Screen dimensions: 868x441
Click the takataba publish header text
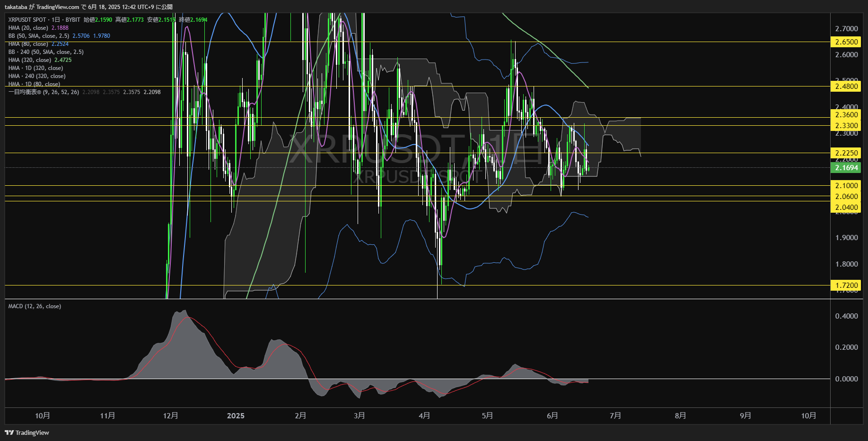tap(88, 7)
